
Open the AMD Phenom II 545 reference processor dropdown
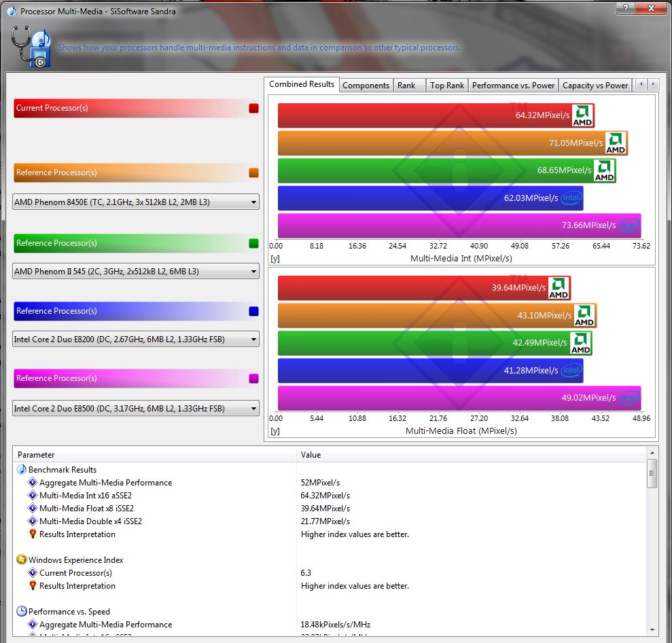tap(136, 271)
